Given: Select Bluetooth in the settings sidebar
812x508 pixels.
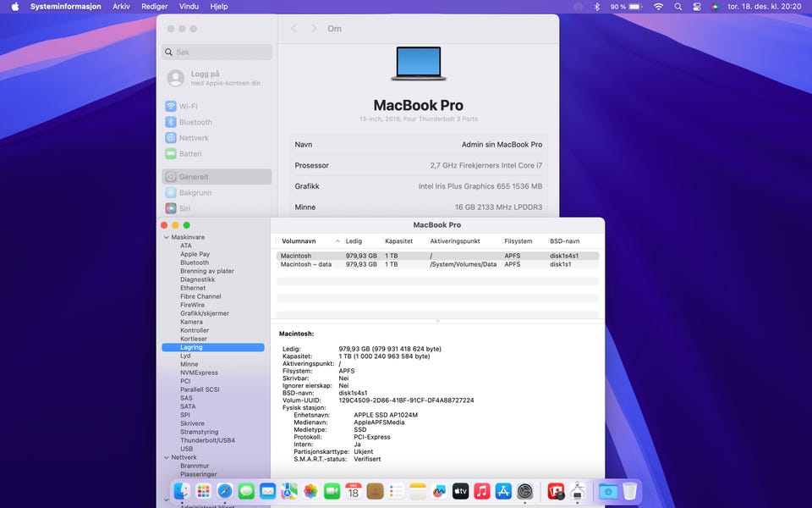Looking at the screenshot, I should pyautogui.click(x=195, y=122).
